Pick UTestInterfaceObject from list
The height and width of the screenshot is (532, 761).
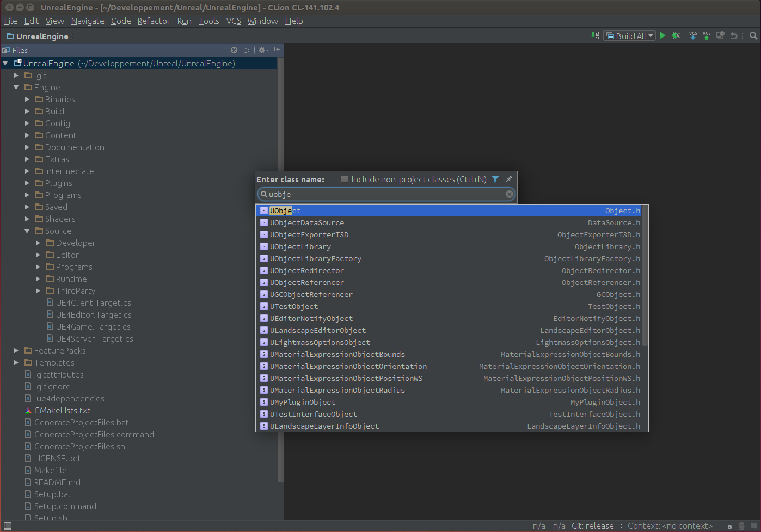tap(449, 414)
